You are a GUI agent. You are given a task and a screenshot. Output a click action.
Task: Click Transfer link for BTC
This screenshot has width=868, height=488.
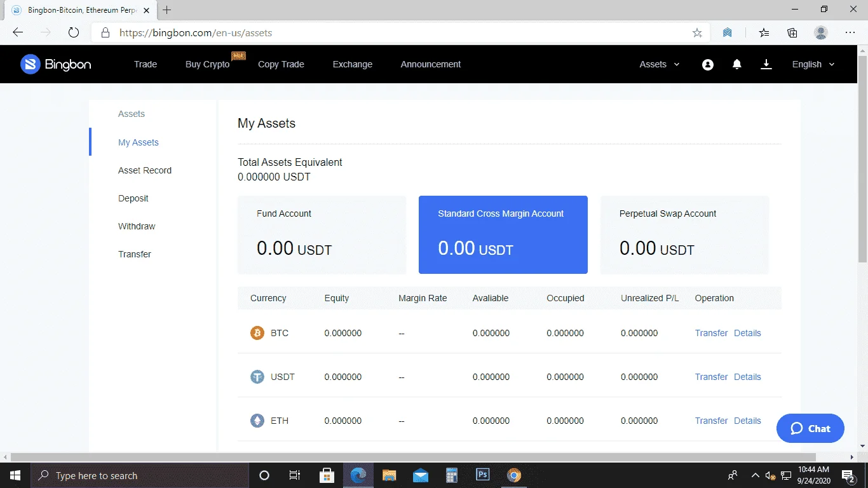click(711, 333)
